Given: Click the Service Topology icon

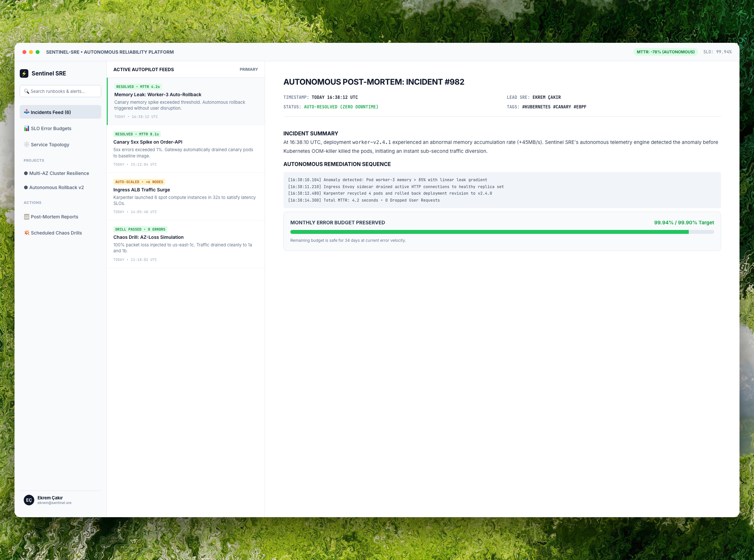Looking at the screenshot, I should (x=26, y=144).
